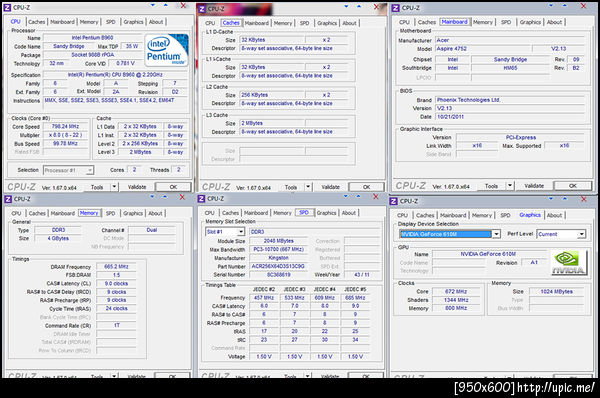
Task: Click the CPU-Z title icon in the SPD-tab window
Action: [201, 199]
